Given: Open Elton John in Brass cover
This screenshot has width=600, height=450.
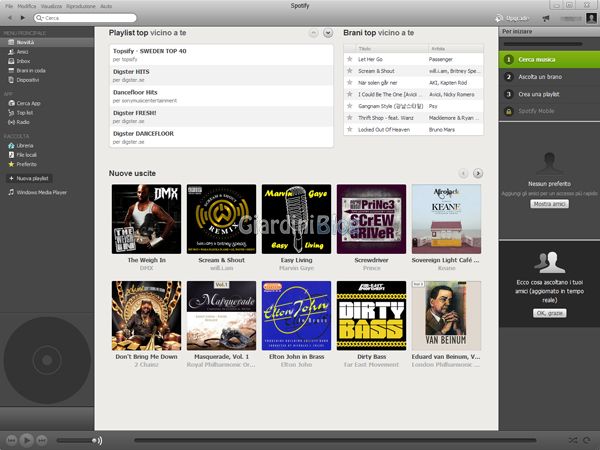Looking at the screenshot, I should click(x=296, y=315).
